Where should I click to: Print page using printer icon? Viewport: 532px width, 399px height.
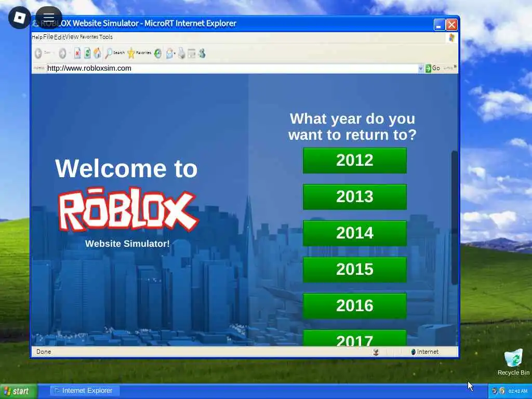pyautogui.click(x=181, y=54)
